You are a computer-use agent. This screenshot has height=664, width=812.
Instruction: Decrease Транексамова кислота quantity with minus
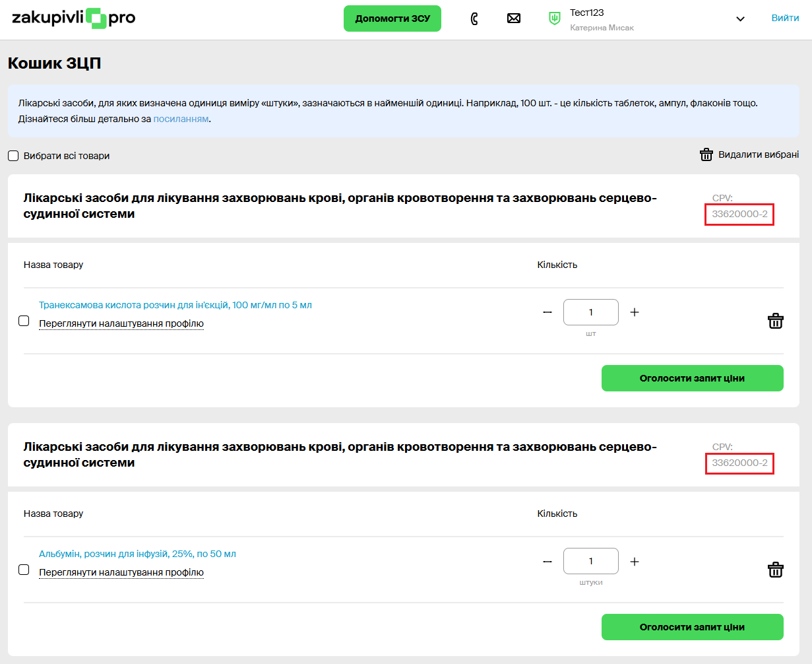(547, 312)
